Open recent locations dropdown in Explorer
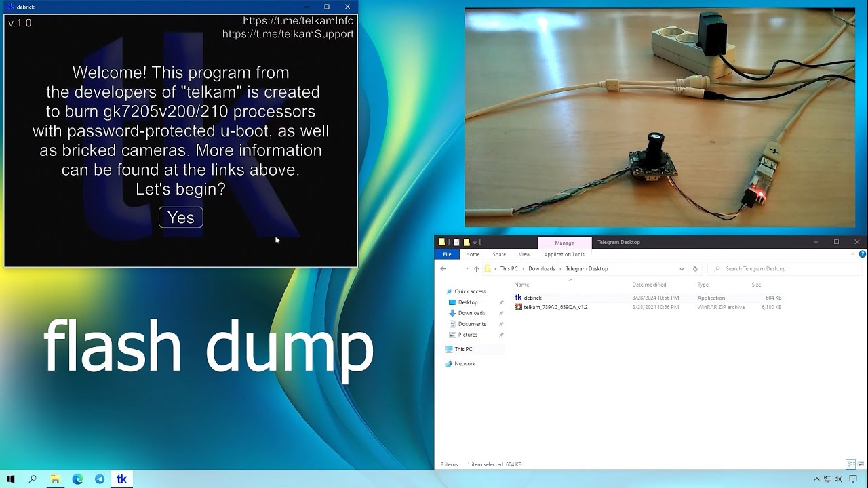 [467, 269]
